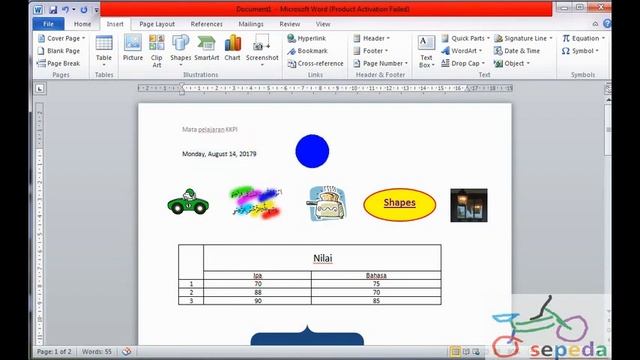Click the cell containing 88

point(258,292)
